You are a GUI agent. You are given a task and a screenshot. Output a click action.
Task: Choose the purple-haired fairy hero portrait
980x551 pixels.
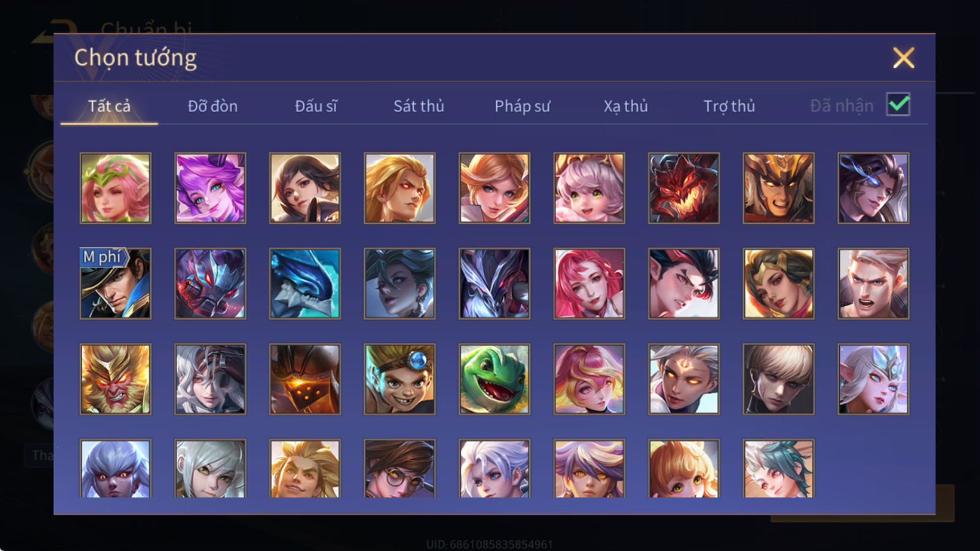(210, 188)
